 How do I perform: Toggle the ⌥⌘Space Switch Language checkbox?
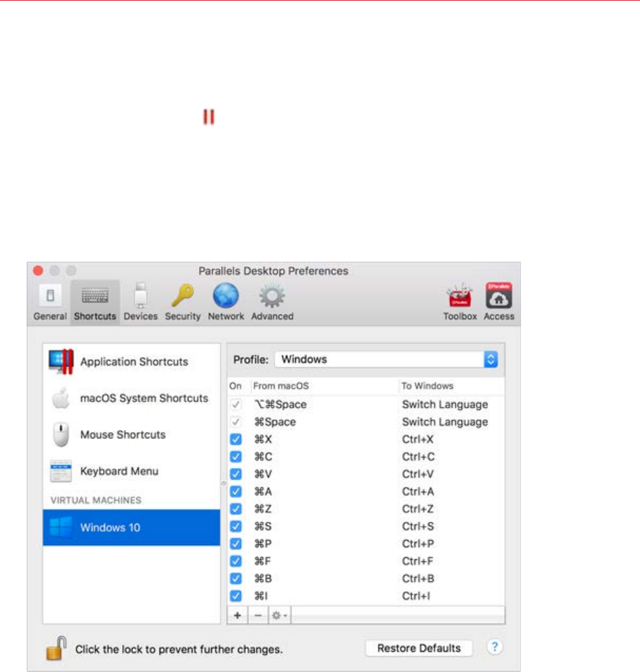point(236,404)
